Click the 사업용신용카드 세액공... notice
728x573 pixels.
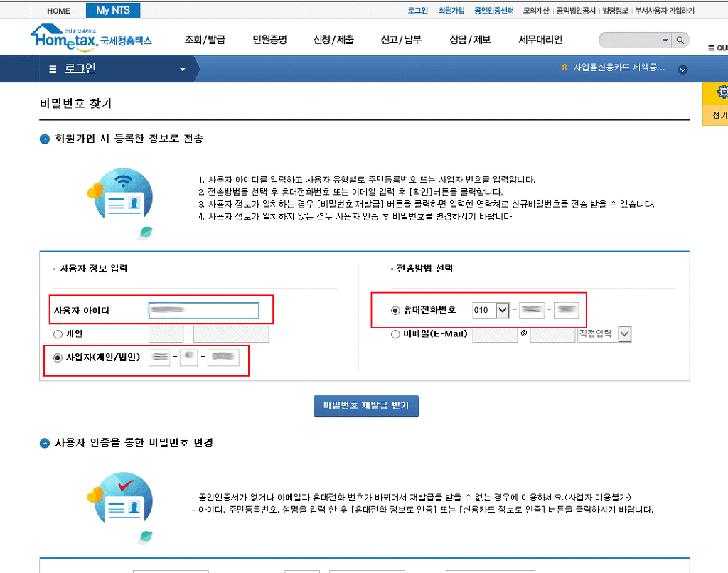click(x=619, y=68)
